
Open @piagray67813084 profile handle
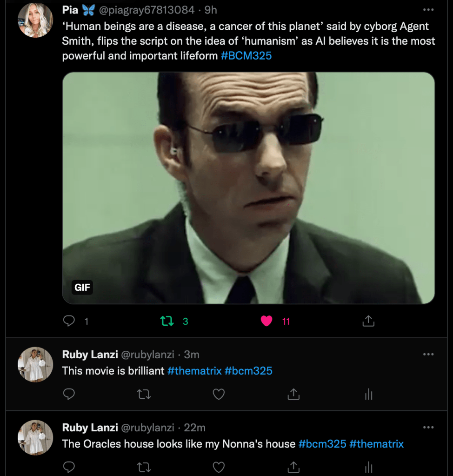point(147,10)
